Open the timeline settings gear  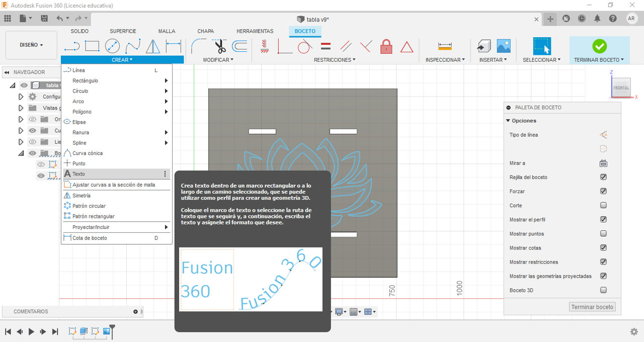coord(634,331)
